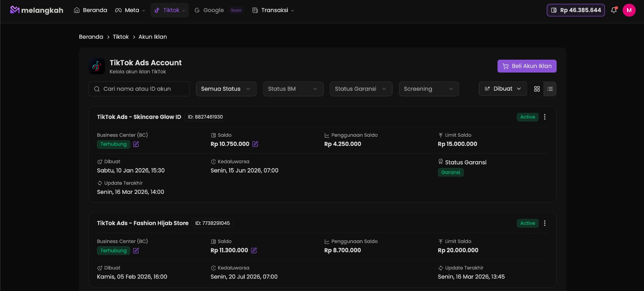644x291 pixels.
Task: Switch to grid view layout
Action: click(537, 89)
